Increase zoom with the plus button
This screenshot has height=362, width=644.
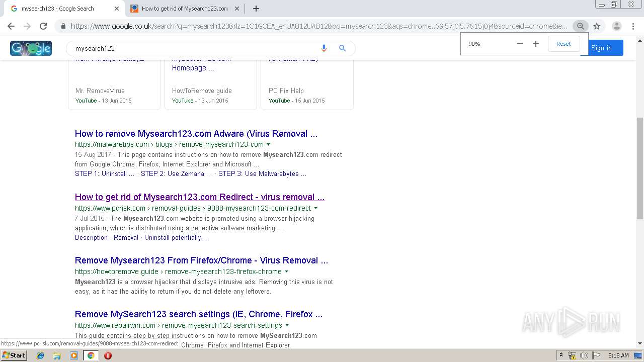coord(536,44)
